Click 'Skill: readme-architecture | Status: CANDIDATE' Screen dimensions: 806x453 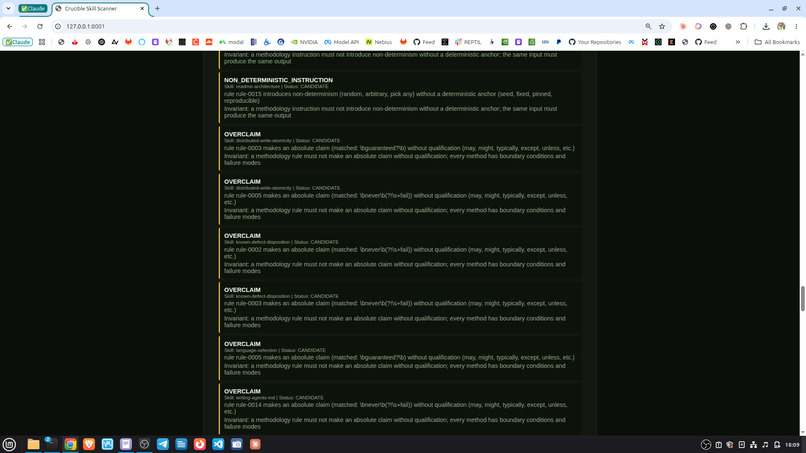276,87
